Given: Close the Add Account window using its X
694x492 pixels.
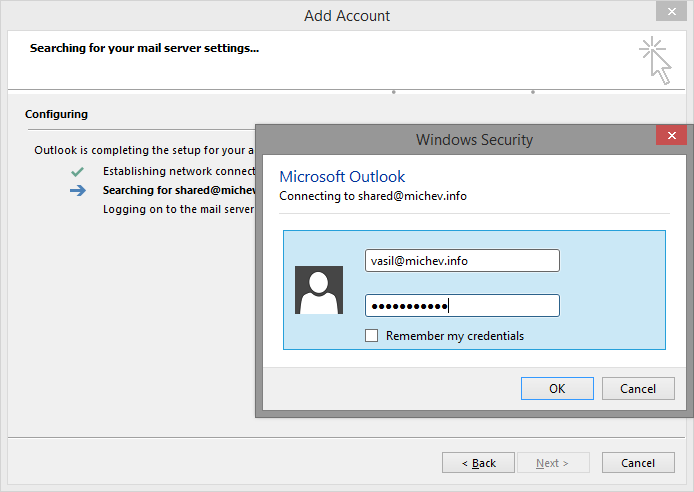Looking at the screenshot, I should 670,13.
